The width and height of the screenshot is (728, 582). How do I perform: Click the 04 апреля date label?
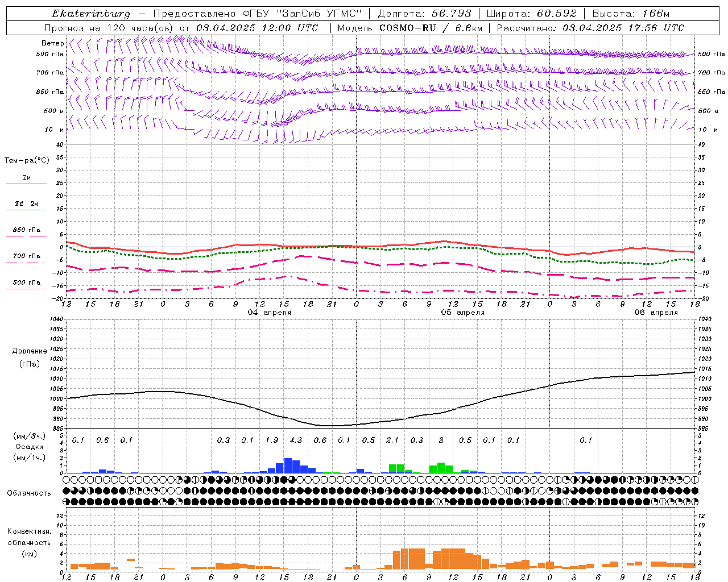click(270, 313)
